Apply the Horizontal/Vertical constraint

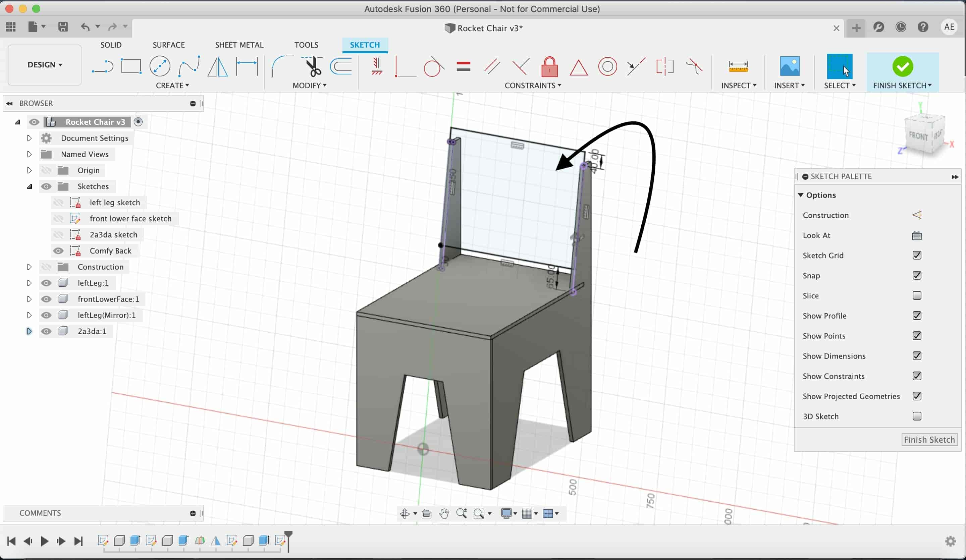pos(377,66)
